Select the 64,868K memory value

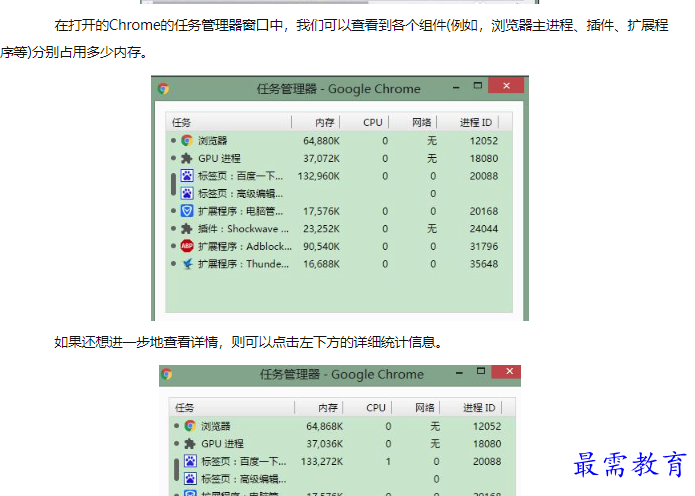tap(324, 426)
